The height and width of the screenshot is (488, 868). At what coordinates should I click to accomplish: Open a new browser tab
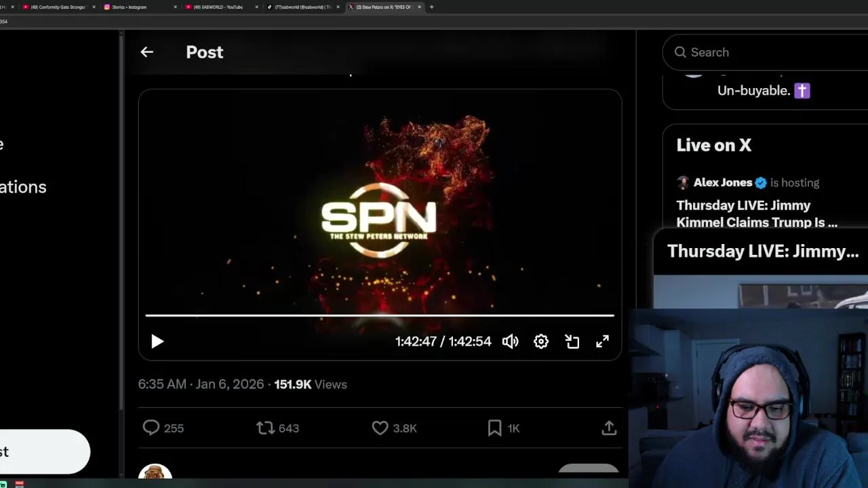tap(432, 7)
